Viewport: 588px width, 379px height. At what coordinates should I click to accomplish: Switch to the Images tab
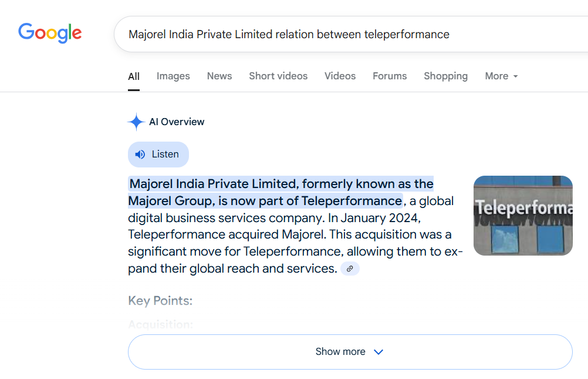point(173,76)
